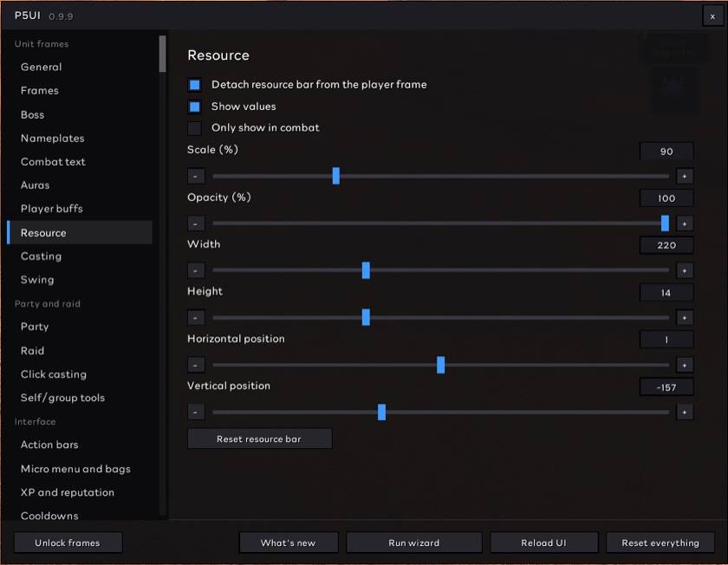Viewport: 728px width, 565px height.
Task: Decrease Width with the minus button
Action: (196, 270)
